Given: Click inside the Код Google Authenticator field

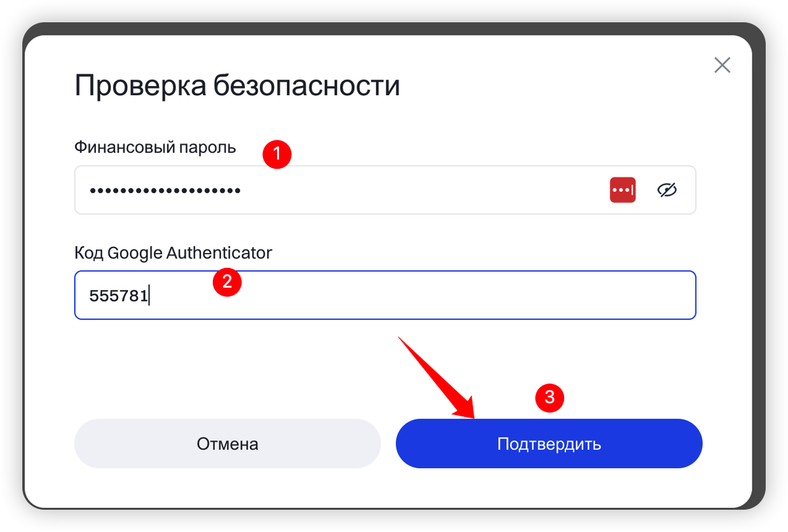Looking at the screenshot, I should pos(385,295).
